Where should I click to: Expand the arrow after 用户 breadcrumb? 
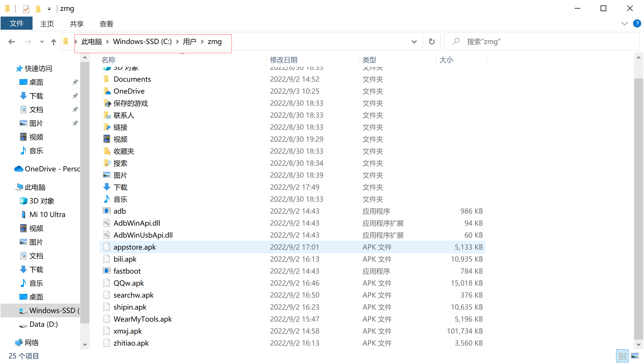point(202,42)
